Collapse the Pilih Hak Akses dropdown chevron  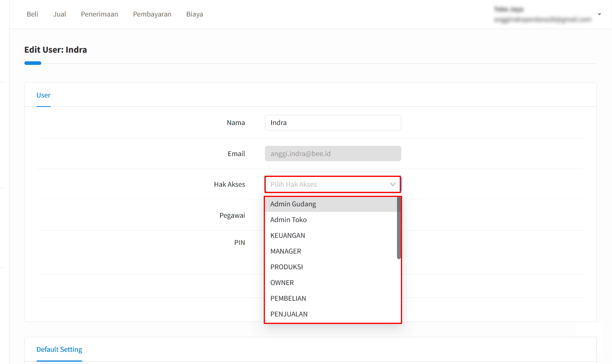coord(392,184)
